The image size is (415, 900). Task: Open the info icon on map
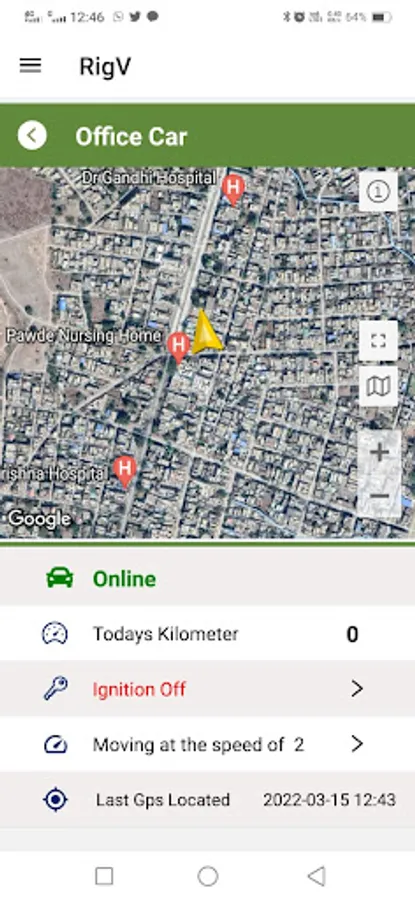tap(378, 192)
